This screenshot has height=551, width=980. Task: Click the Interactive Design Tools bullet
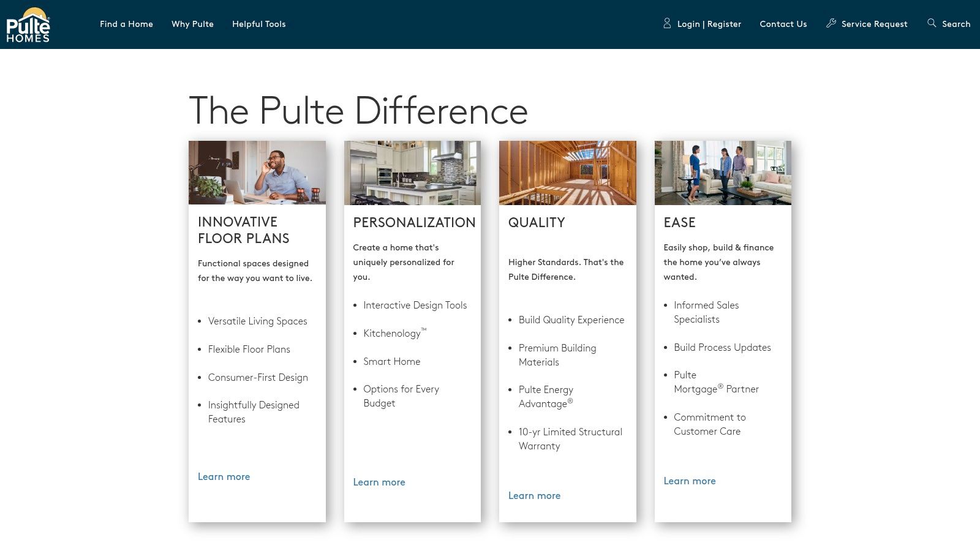pos(415,305)
